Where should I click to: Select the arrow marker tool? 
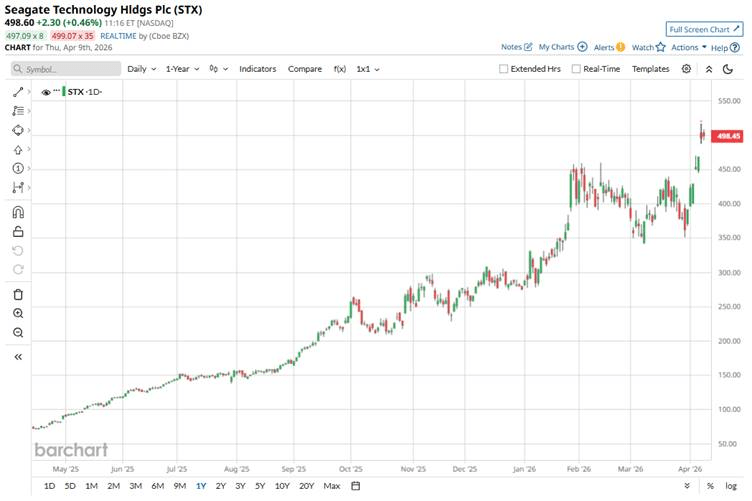tap(18, 150)
